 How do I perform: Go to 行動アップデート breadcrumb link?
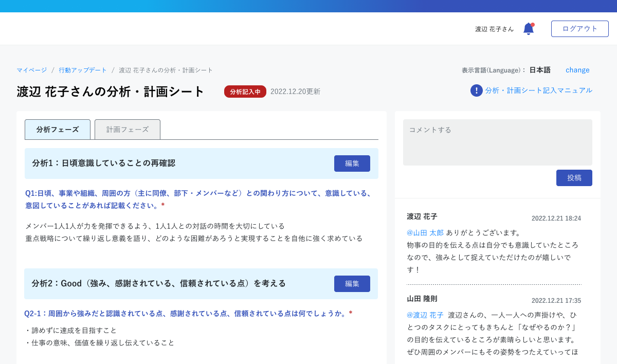83,70
